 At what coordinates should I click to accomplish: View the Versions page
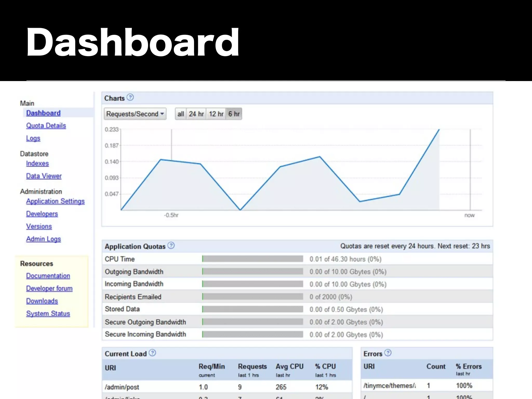pos(39,227)
